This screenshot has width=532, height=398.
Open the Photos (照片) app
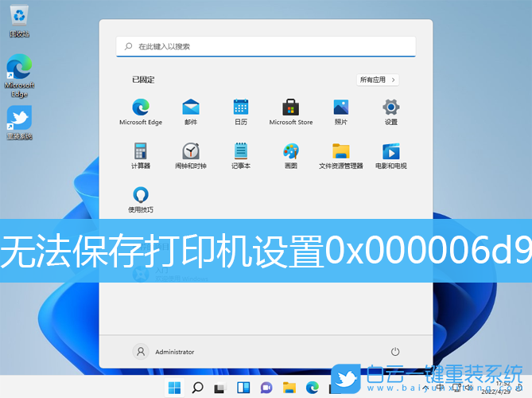pos(341,112)
